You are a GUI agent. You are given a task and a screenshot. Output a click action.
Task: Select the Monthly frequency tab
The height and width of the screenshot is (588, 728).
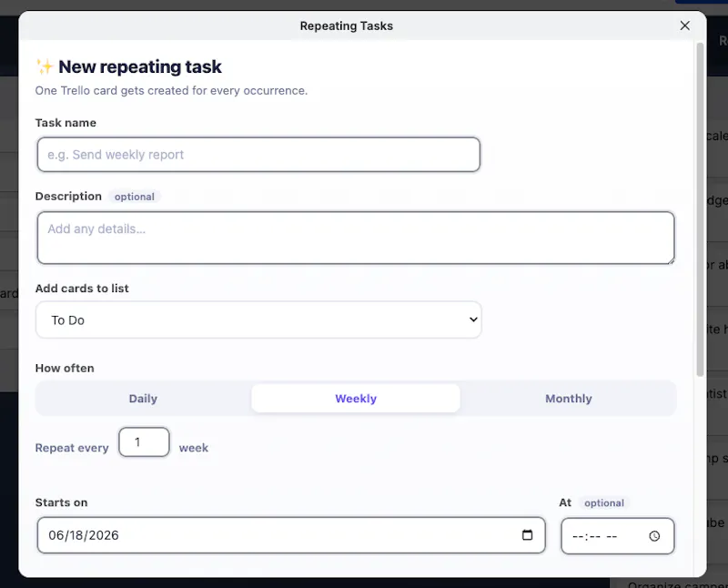568,399
